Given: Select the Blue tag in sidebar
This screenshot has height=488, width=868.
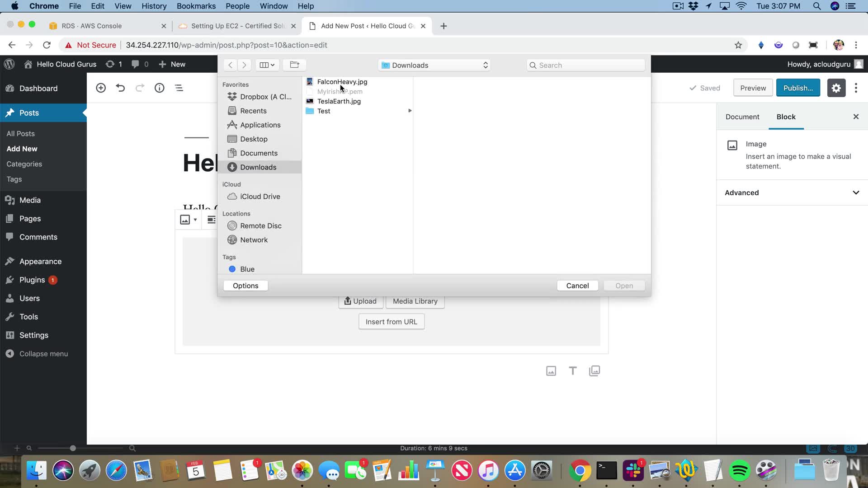Looking at the screenshot, I should click(247, 269).
